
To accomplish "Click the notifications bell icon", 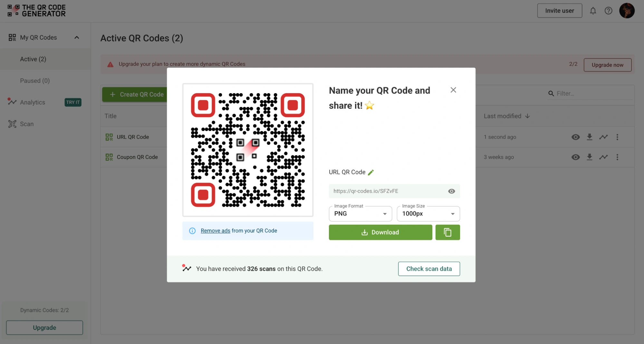I will (x=593, y=11).
